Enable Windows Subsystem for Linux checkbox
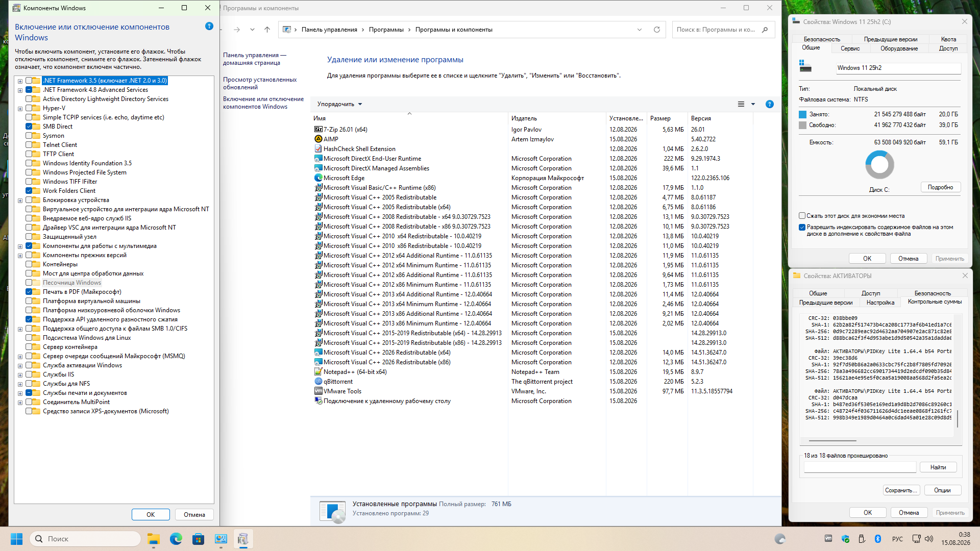The image size is (980, 551). click(x=29, y=338)
